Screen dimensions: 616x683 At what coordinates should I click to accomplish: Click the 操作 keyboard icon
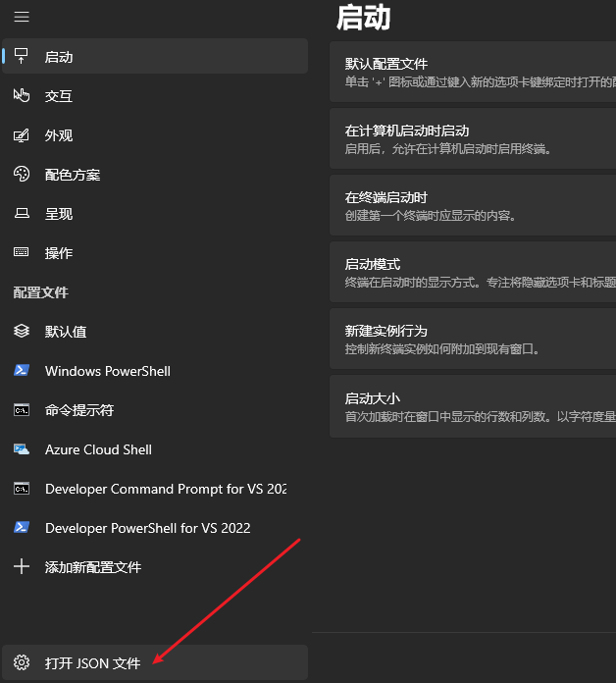(22, 253)
